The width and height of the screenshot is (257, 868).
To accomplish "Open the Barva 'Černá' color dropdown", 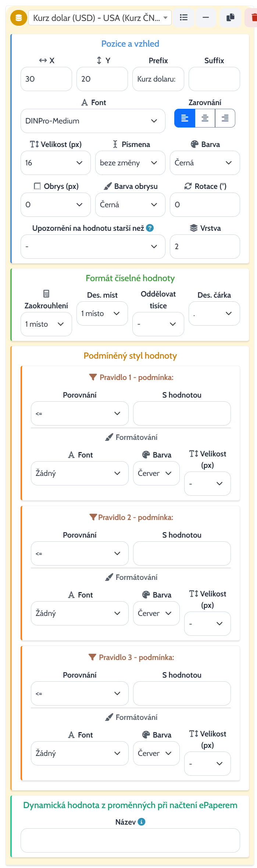I will tap(205, 163).
